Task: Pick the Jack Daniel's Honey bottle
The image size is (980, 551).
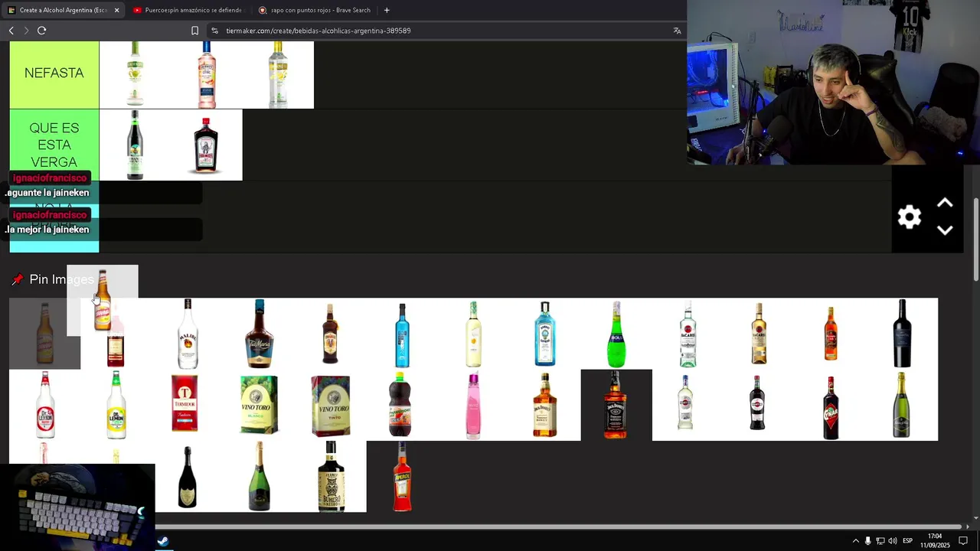Action: (545, 405)
